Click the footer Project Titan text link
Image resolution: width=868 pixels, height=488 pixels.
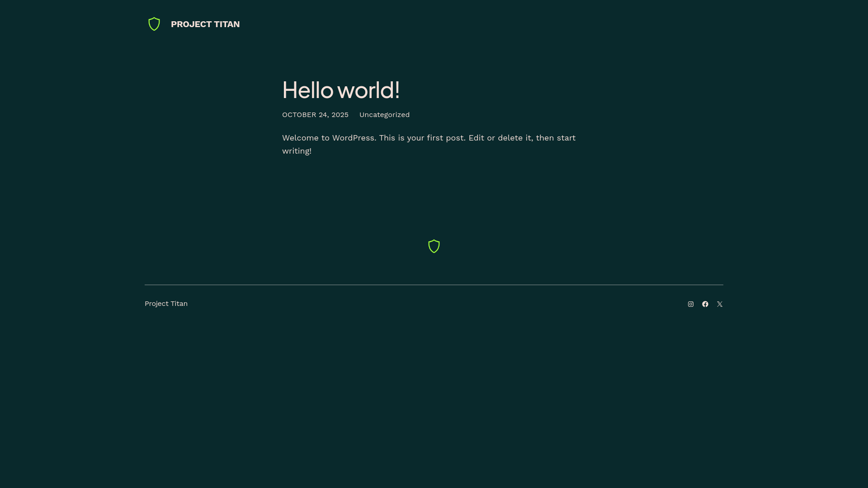click(x=166, y=304)
